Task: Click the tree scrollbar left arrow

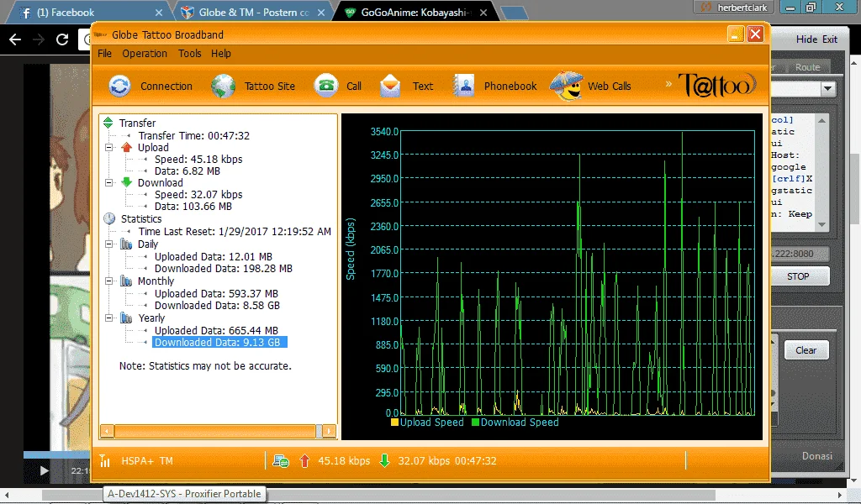Action: (107, 431)
